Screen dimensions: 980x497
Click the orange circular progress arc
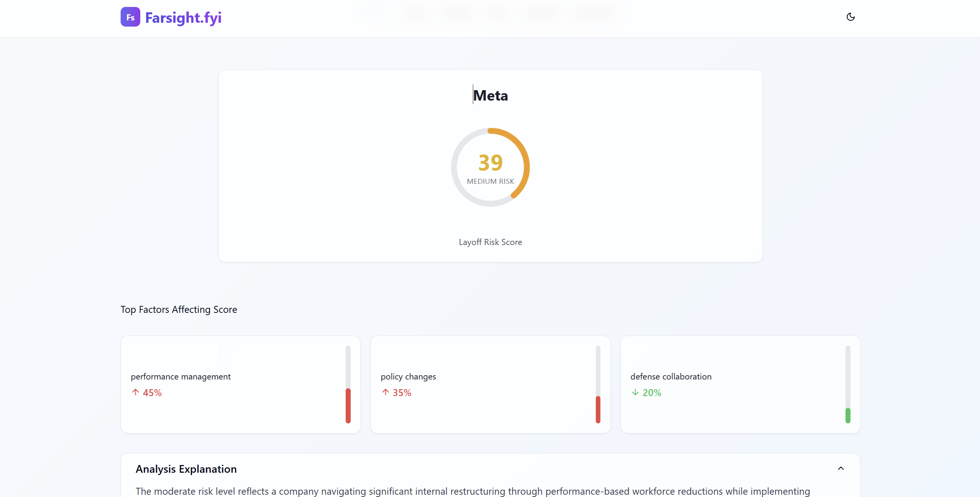pos(526,158)
